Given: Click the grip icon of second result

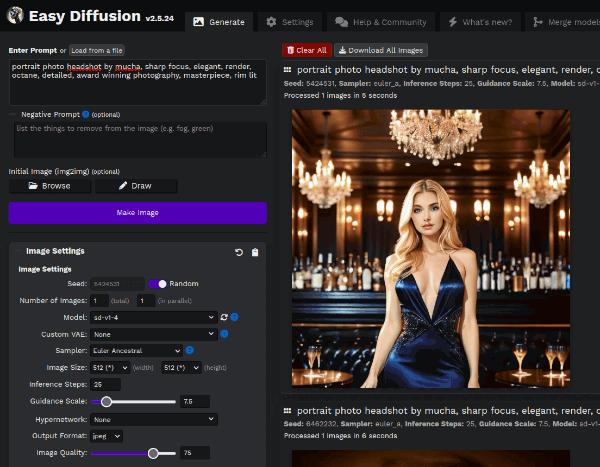Looking at the screenshot, I should tap(287, 411).
